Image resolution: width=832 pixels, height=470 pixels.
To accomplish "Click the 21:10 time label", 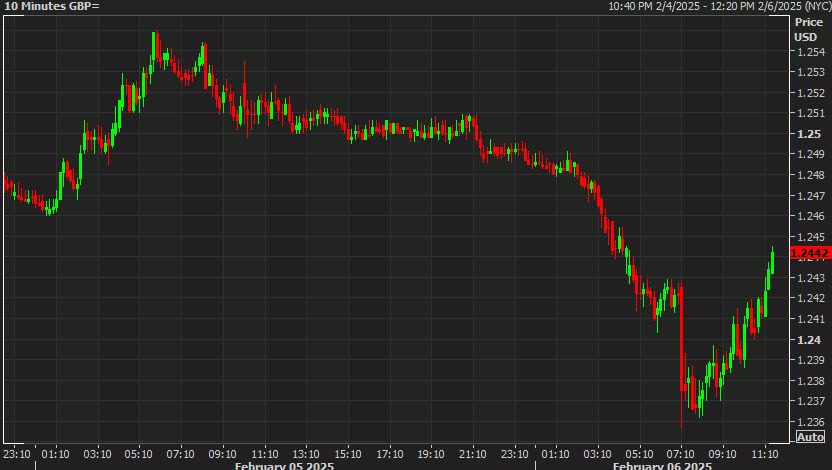I will pos(472,454).
